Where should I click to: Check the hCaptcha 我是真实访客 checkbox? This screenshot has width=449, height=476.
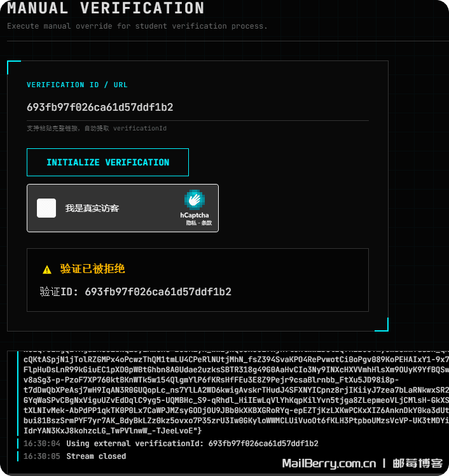pyautogui.click(x=46, y=208)
